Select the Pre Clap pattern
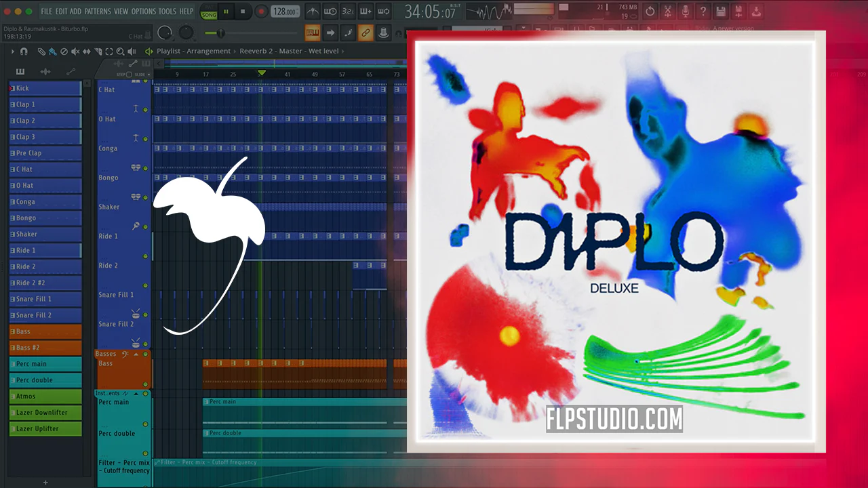 pyautogui.click(x=45, y=153)
